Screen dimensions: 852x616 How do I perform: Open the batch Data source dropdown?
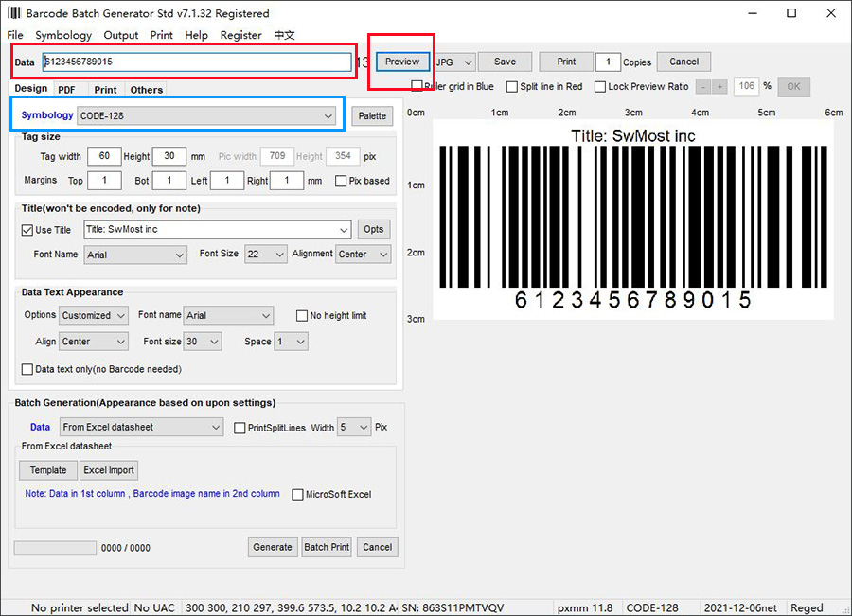point(141,427)
